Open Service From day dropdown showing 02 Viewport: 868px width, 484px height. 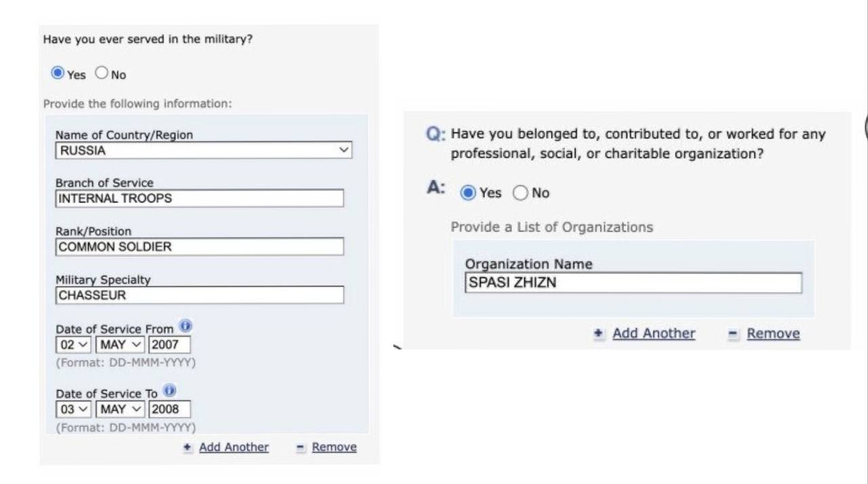click(73, 344)
